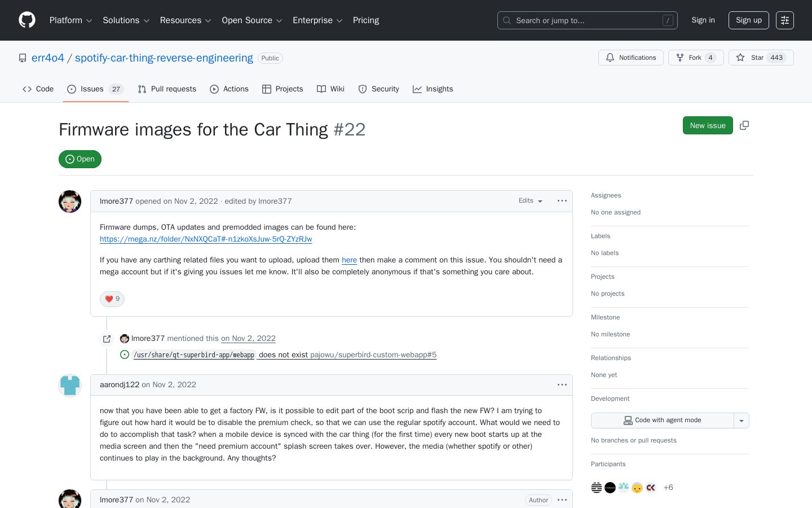Screen dimensions: 812x508
Task: Add a heart reaction with 9 count
Action: pyautogui.click(x=112, y=299)
